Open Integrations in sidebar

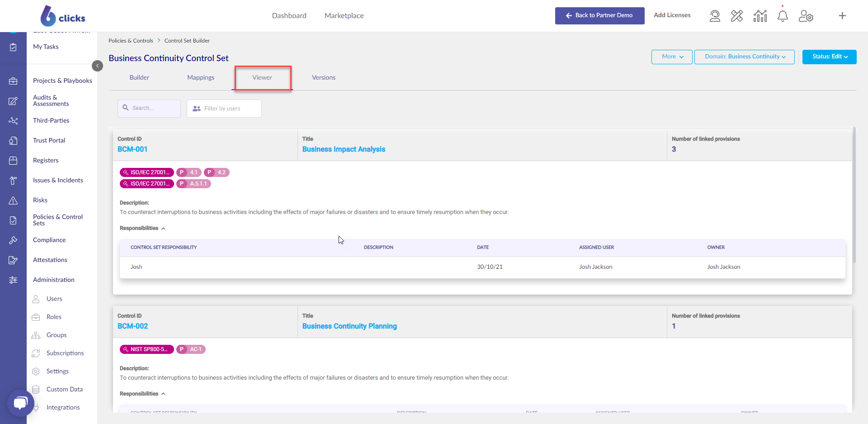pyautogui.click(x=63, y=408)
